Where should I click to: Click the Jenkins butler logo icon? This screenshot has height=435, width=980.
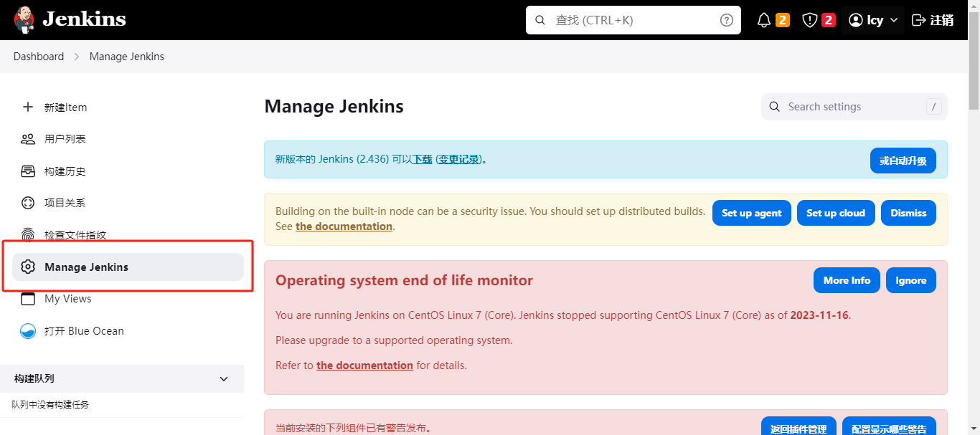pos(24,19)
